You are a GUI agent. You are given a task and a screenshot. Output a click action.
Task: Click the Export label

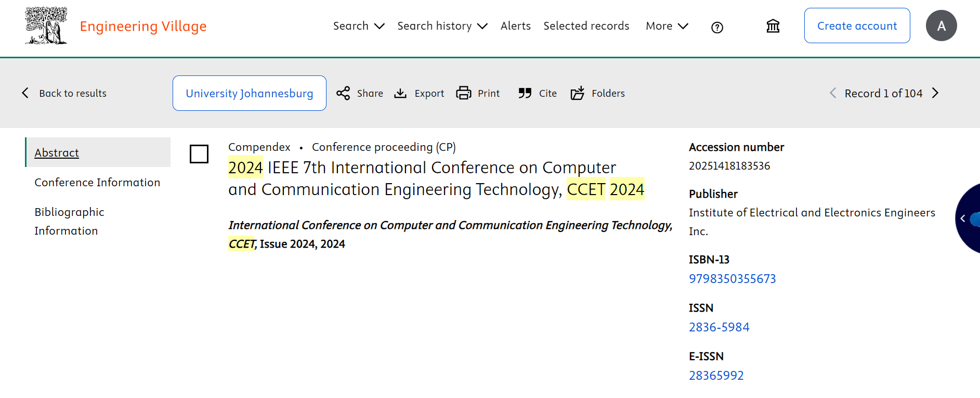point(429,93)
